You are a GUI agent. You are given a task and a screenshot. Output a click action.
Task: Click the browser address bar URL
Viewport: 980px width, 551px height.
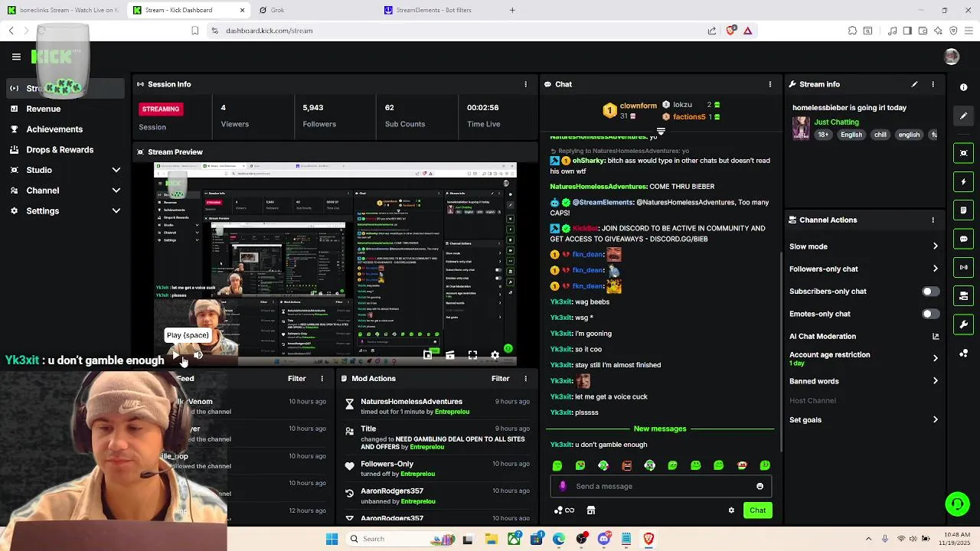(269, 31)
